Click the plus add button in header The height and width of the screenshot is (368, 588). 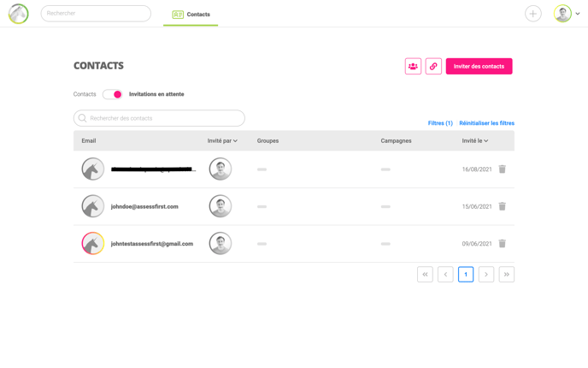(533, 14)
